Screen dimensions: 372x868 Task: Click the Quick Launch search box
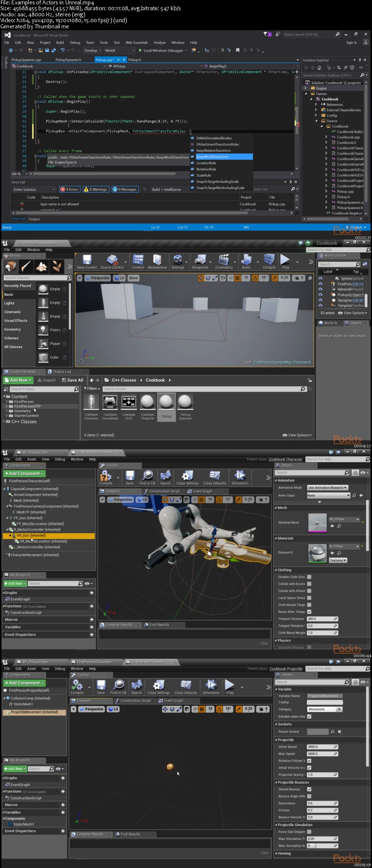tap(312, 34)
